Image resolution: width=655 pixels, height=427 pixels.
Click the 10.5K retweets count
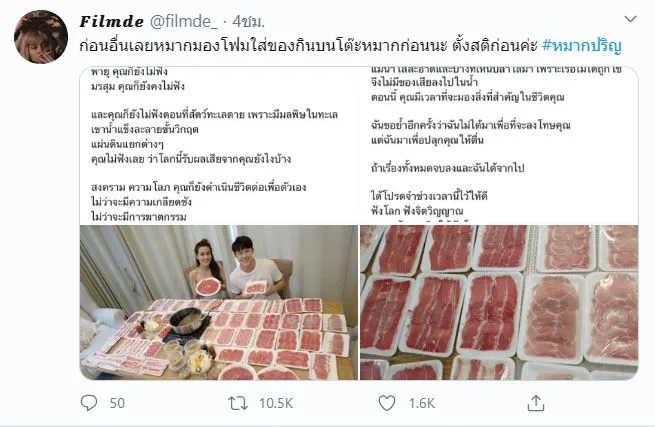pos(276,403)
